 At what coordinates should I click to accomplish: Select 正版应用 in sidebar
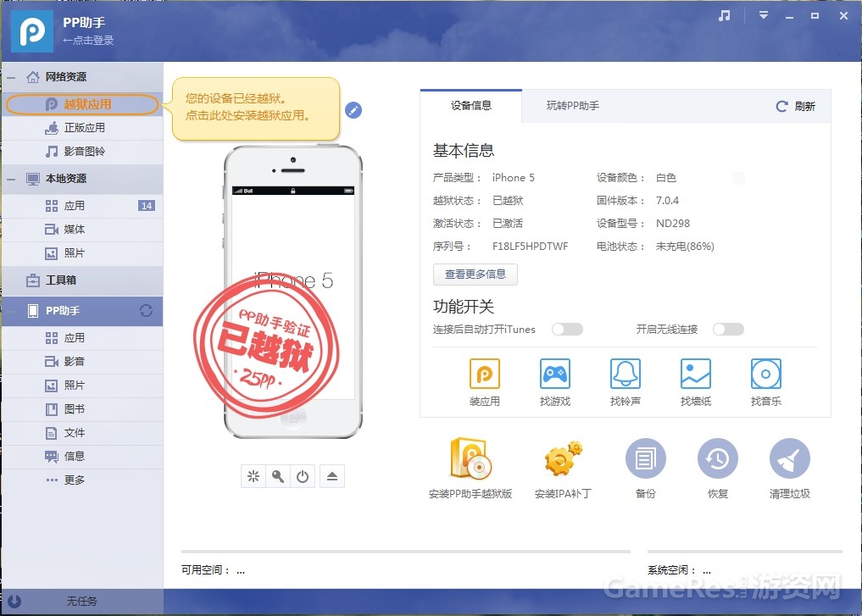click(82, 128)
